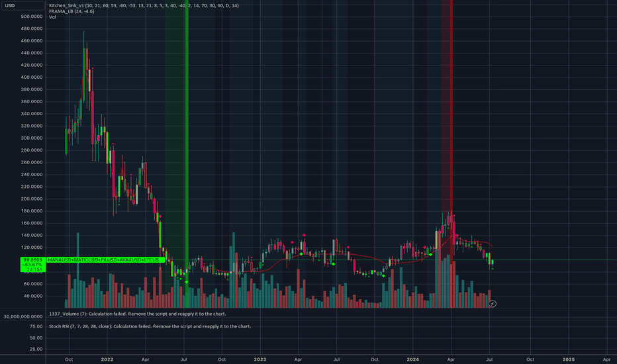617x364 pixels.
Task: Click the 180.0000 price scale label
Action: click(x=32, y=211)
